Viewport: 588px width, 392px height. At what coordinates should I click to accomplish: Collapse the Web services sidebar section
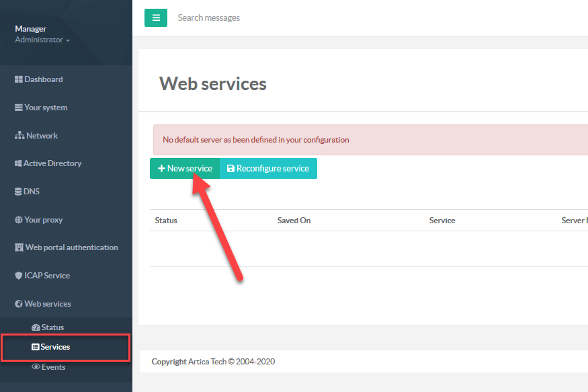(x=47, y=304)
